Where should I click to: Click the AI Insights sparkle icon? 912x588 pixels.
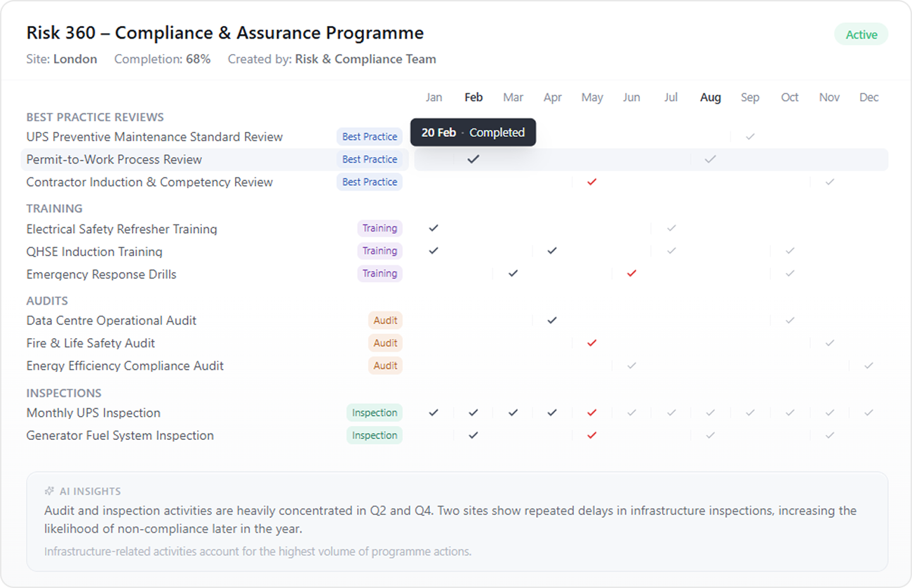click(x=49, y=491)
